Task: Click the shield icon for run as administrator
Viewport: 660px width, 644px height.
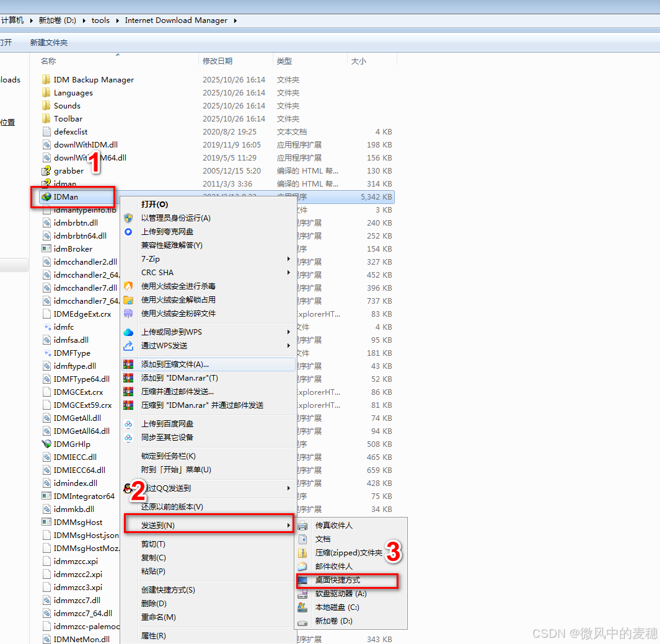Action: [128, 218]
